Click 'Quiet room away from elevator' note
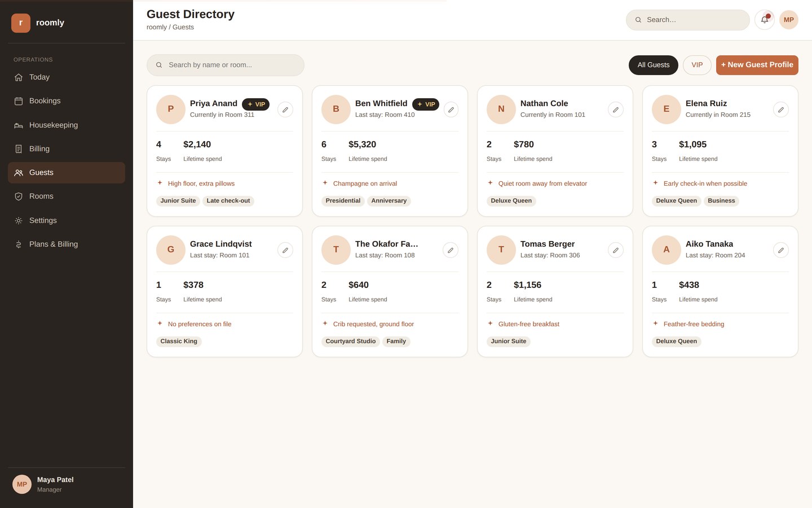Viewport: 812px width, 508px height. (542, 183)
